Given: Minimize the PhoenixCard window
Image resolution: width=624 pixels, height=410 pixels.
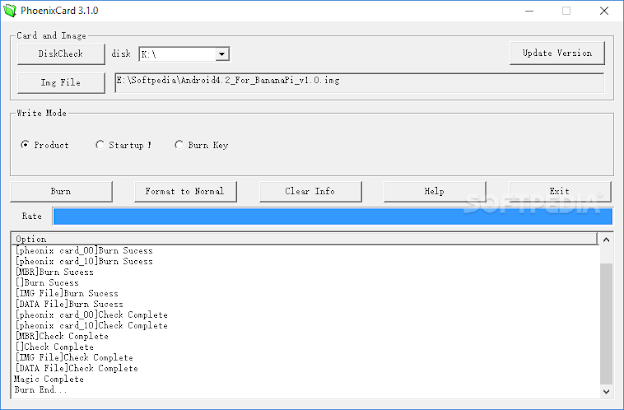Looking at the screenshot, I should [529, 11].
